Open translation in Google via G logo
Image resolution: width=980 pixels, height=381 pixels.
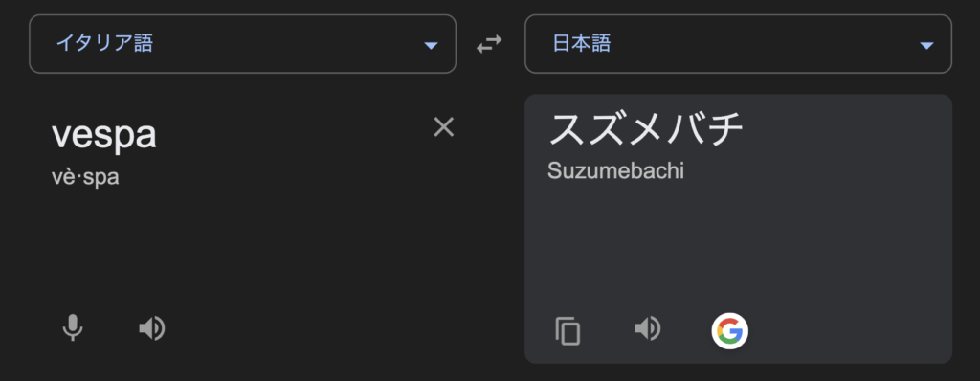(x=729, y=331)
